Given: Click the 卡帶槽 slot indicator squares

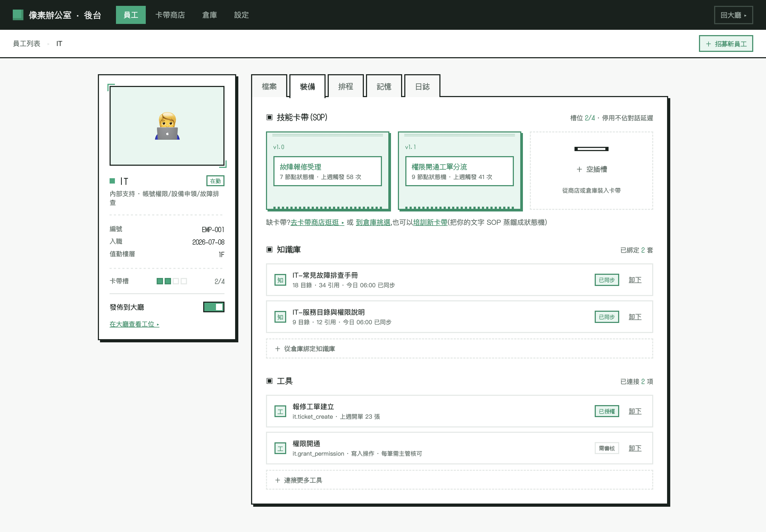Looking at the screenshot, I should click(x=172, y=281).
